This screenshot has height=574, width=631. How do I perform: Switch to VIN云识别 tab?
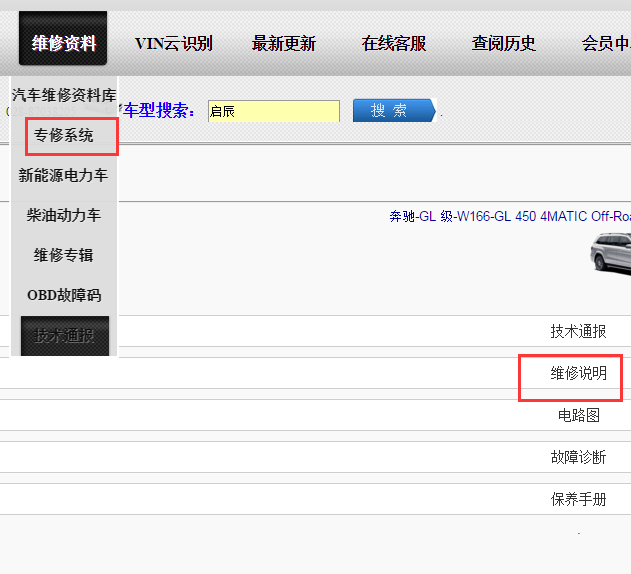click(x=173, y=43)
